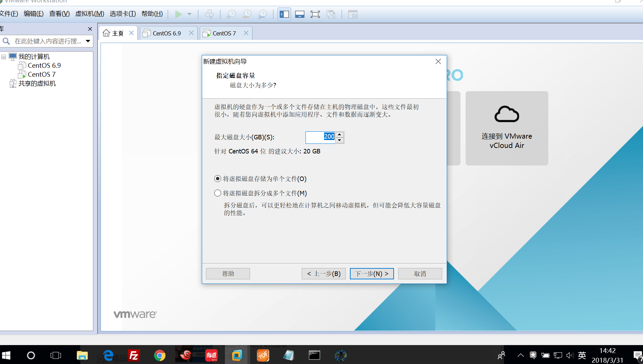Click the take snapshot clock icon
The image size is (643, 364).
click(231, 14)
